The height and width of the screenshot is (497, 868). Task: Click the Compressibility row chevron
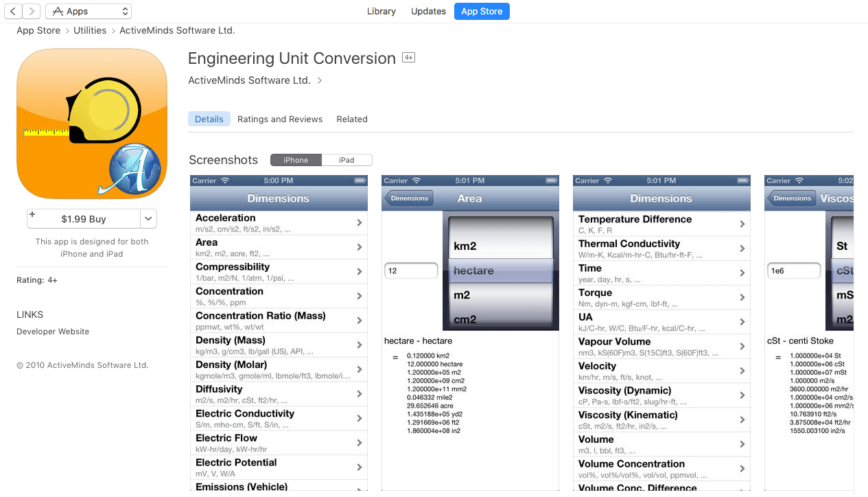[x=360, y=272]
